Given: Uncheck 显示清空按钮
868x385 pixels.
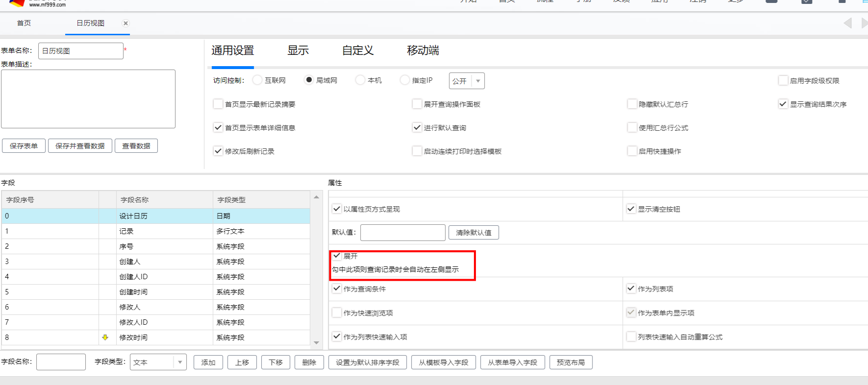Looking at the screenshot, I should pos(631,209).
